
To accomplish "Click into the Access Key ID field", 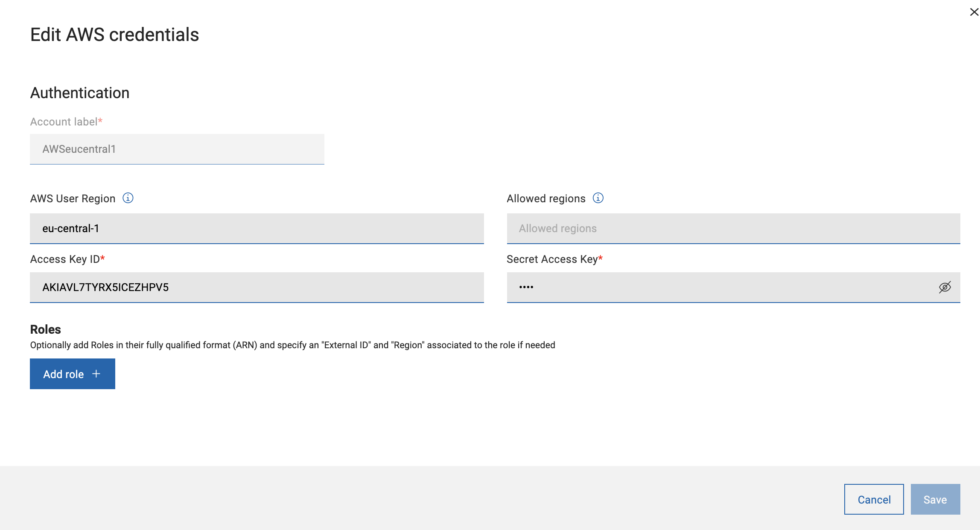I will 256,287.
